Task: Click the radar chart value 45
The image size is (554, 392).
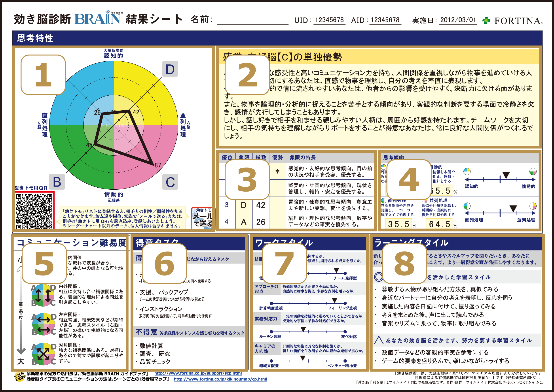Action: 89,145
